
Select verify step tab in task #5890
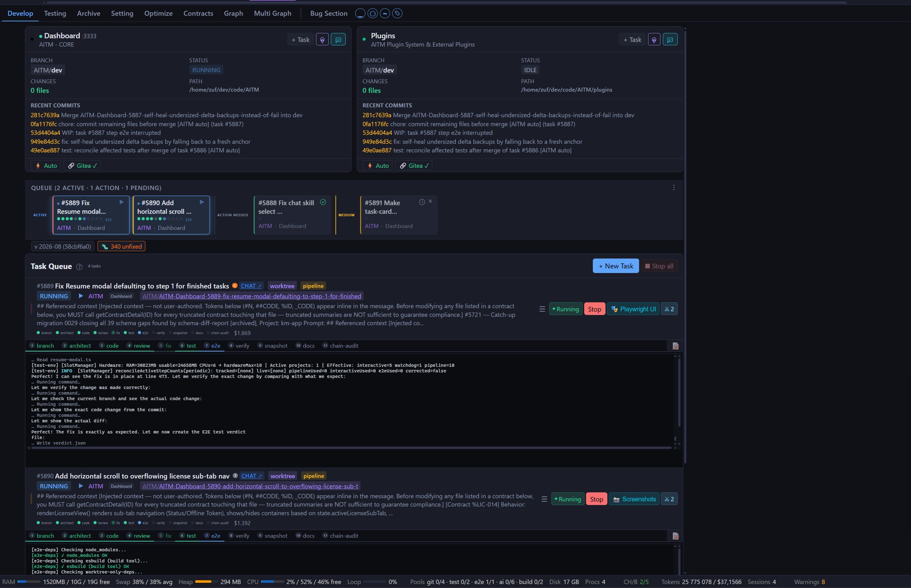coord(239,536)
